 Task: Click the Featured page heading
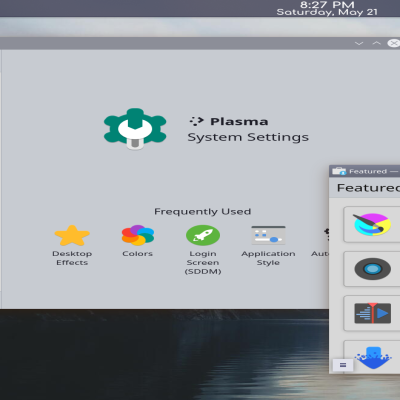(368, 188)
